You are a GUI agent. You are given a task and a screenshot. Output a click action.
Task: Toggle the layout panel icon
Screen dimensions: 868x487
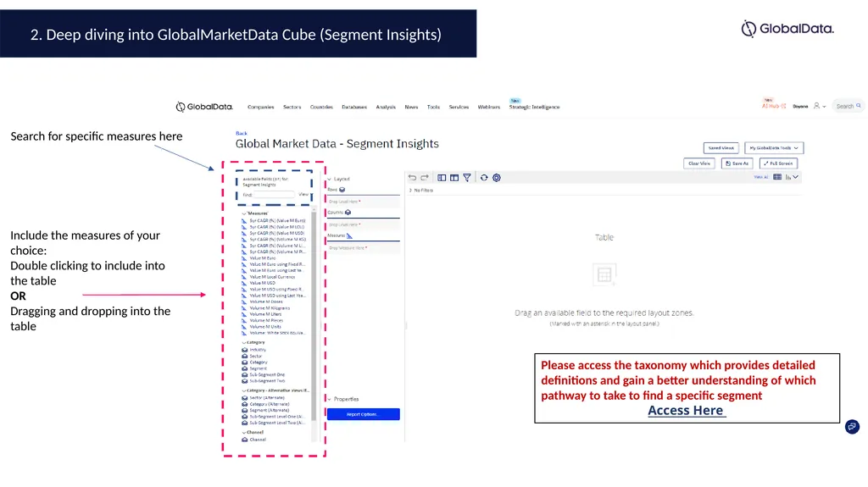[x=454, y=178]
